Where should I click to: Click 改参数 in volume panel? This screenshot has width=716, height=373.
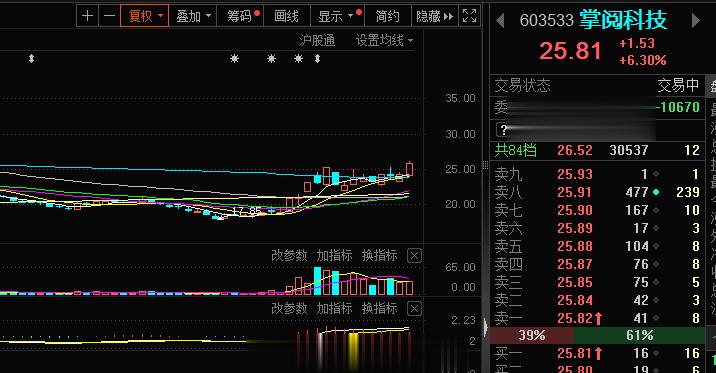click(x=289, y=255)
